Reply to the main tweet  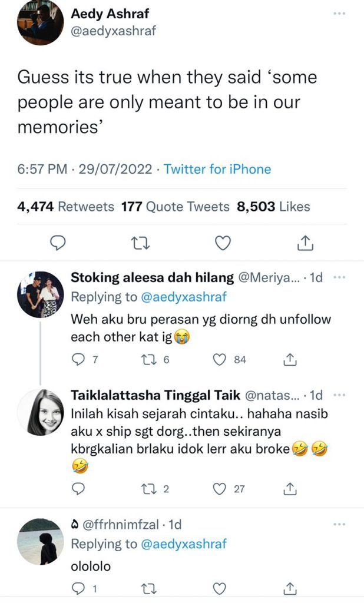58,243
